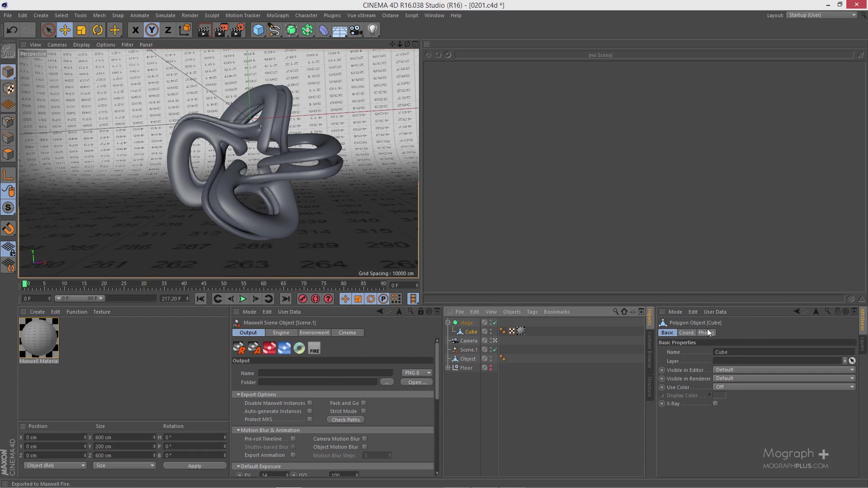868x488 pixels.
Task: Open the Visible in Editor dropdown
Action: coord(784,370)
